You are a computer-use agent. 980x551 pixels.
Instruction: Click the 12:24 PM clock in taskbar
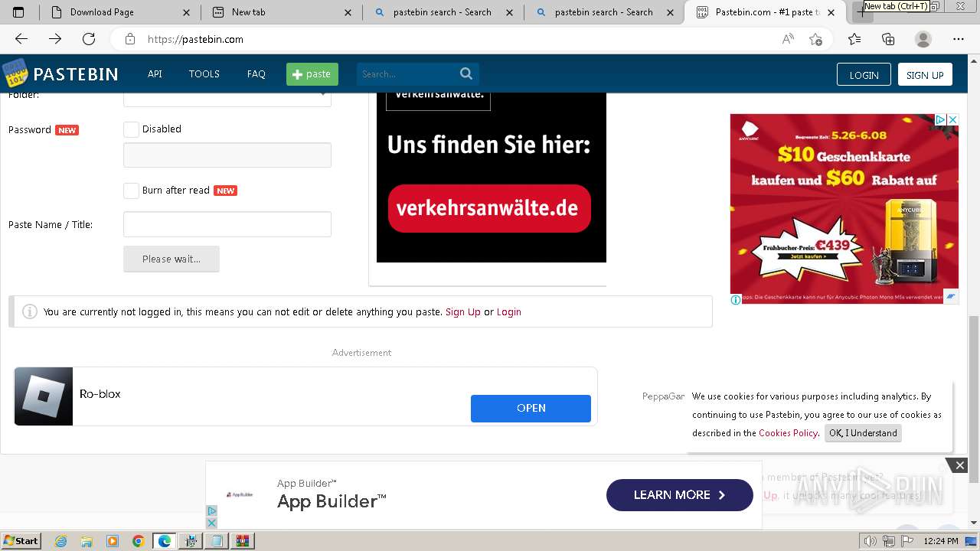pyautogui.click(x=941, y=541)
